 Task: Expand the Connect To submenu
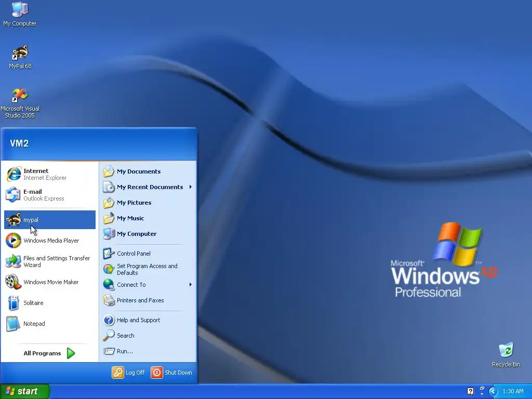[148, 285]
